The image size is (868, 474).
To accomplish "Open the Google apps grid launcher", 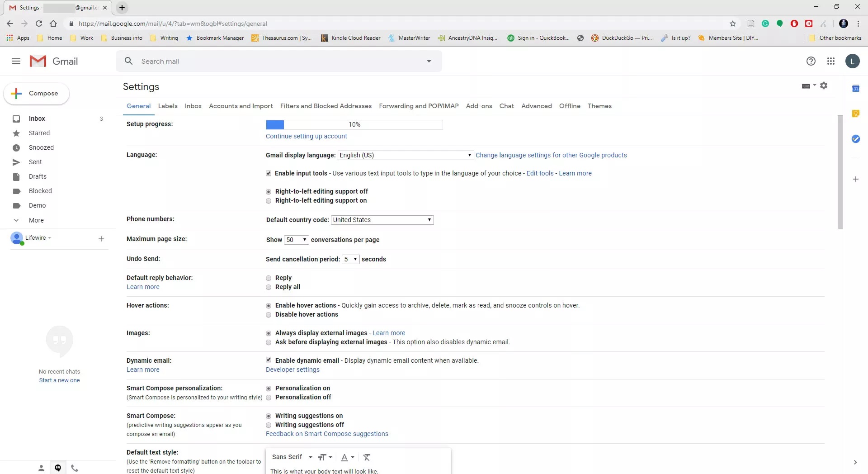I will coord(830,61).
